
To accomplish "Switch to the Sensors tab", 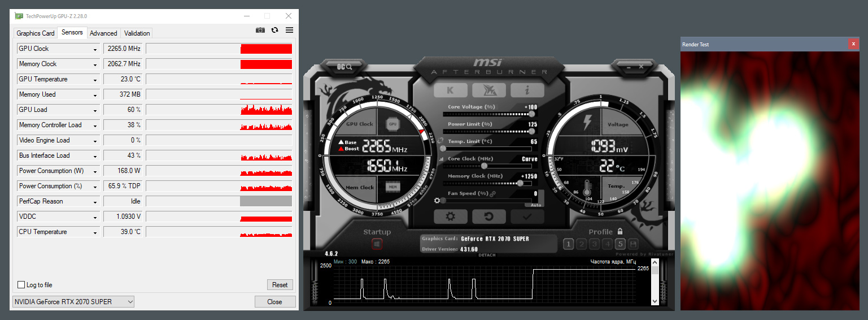I will click(72, 32).
